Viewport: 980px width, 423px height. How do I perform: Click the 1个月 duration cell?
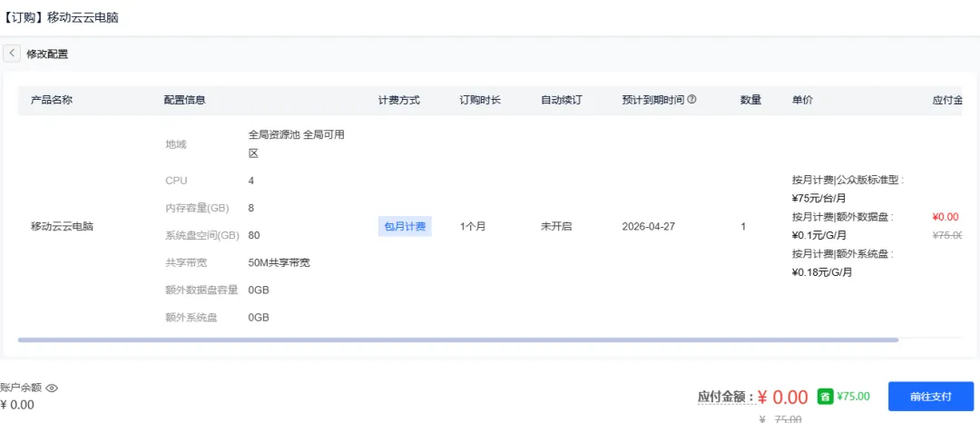click(x=473, y=227)
